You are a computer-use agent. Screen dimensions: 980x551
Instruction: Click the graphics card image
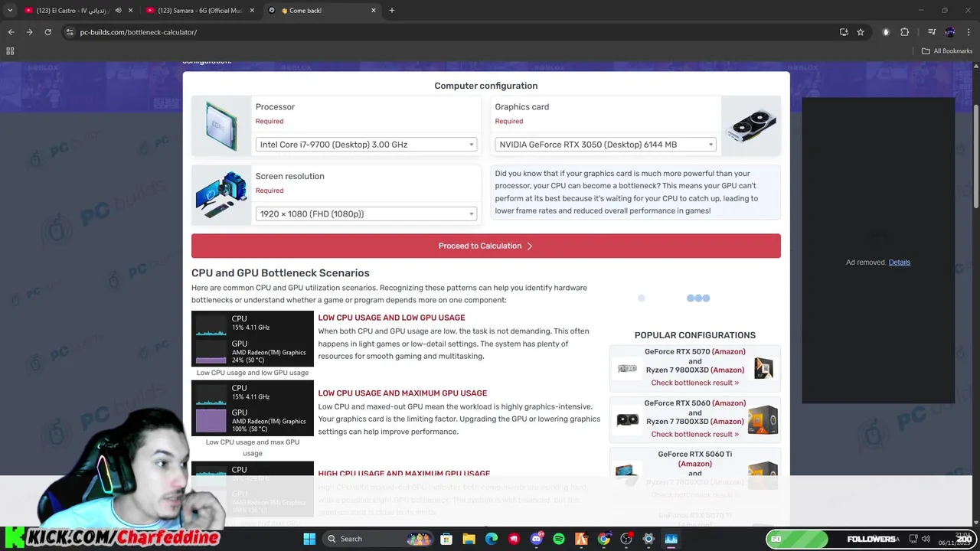pos(751,126)
